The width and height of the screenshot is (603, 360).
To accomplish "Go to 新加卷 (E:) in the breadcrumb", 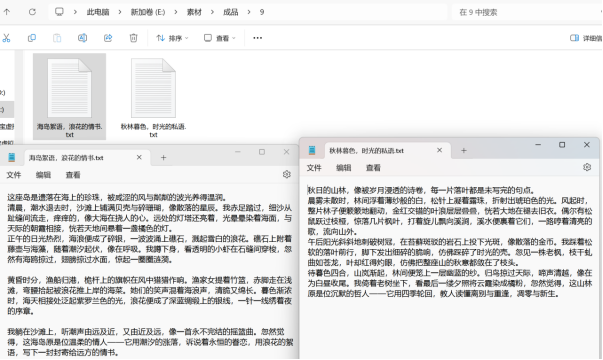I will click(148, 12).
